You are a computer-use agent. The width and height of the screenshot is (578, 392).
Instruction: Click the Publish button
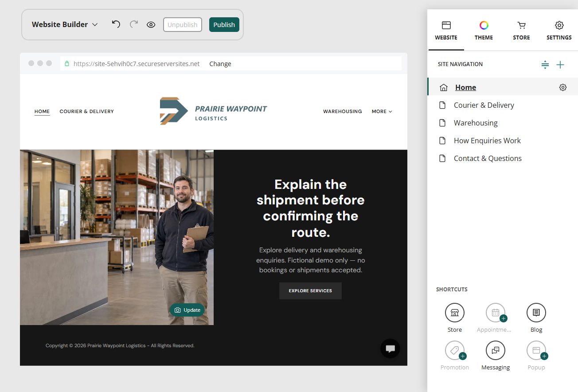pyautogui.click(x=224, y=25)
